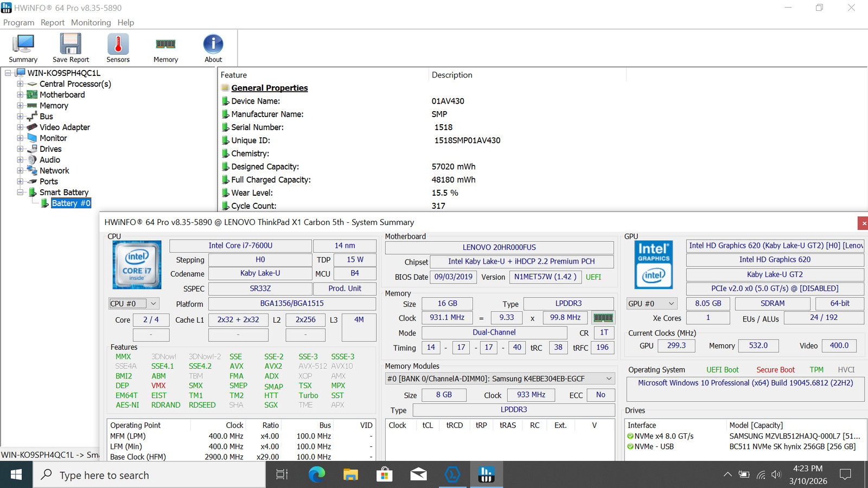Click the Audio speaker tree icon
The height and width of the screenshot is (488, 868).
click(32, 160)
